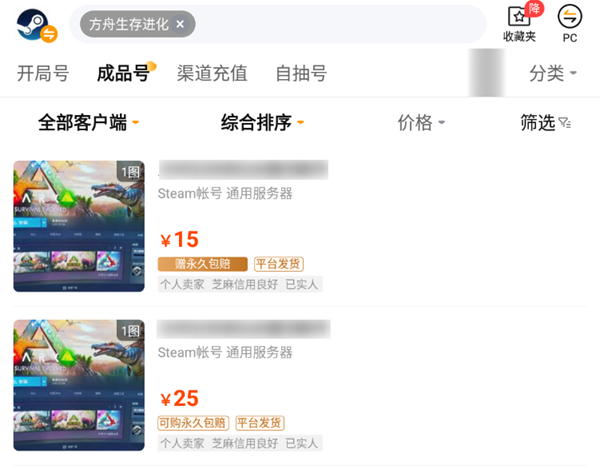This screenshot has height=469, width=600.
Task: Open the 自抽号 tab
Action: 301,73
